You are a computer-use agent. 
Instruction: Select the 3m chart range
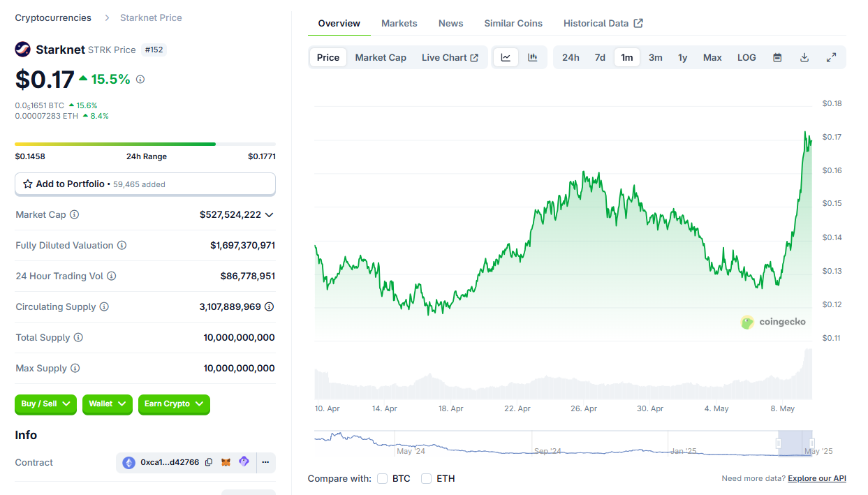coord(655,57)
